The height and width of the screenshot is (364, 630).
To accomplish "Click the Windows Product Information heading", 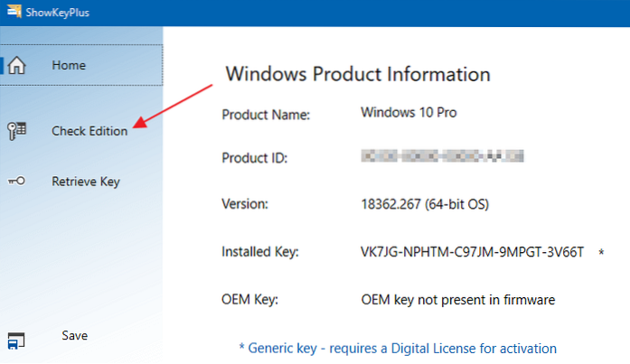I will pyautogui.click(x=358, y=74).
